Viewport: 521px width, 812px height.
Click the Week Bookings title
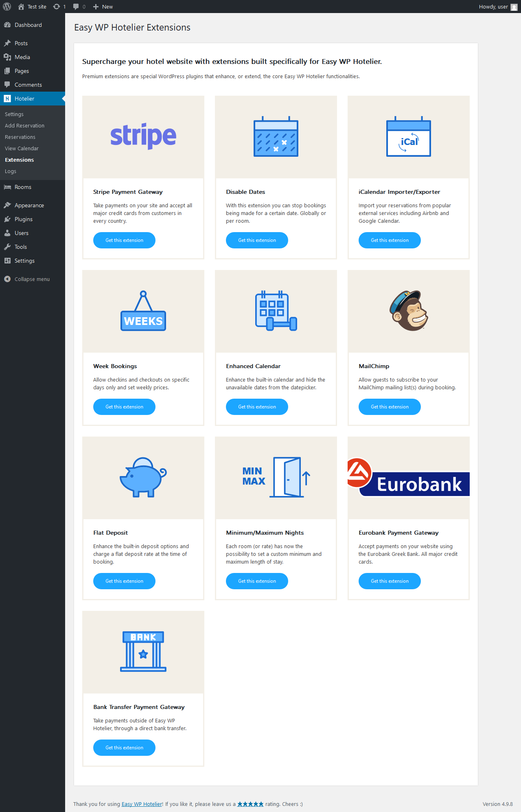click(x=115, y=366)
